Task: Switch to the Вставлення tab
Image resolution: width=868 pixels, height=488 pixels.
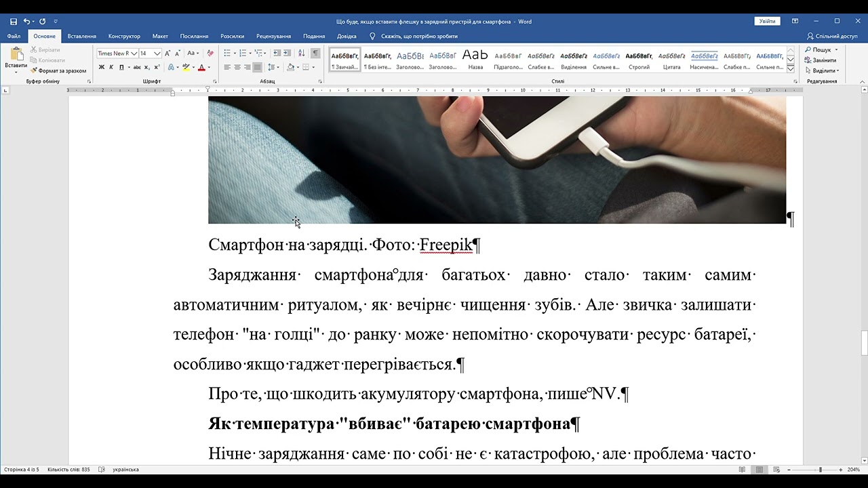Action: 82,36
